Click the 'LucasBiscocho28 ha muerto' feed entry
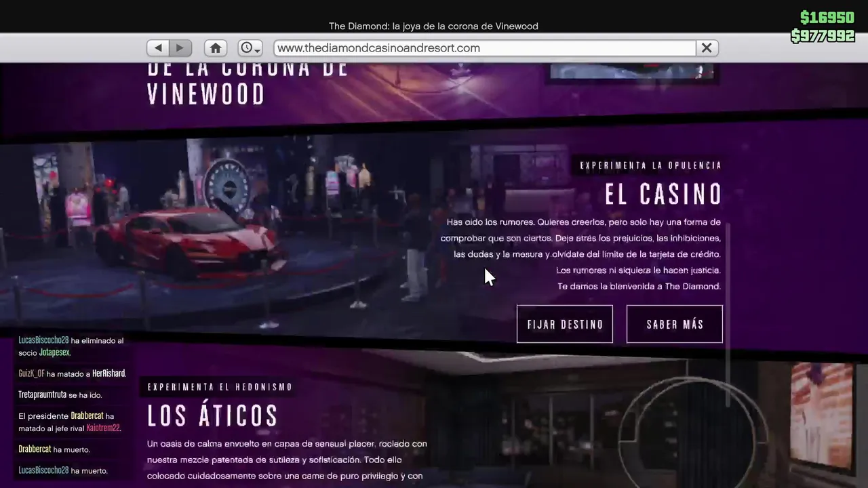The width and height of the screenshot is (868, 488). (63, 470)
